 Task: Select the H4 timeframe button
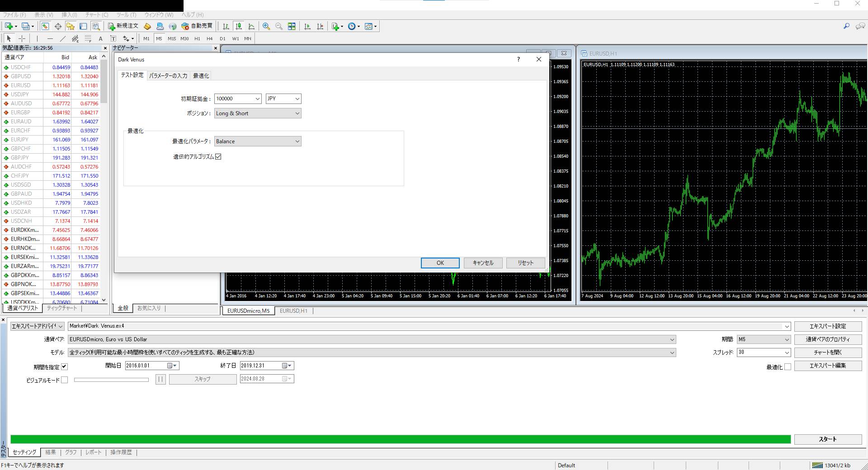point(210,38)
